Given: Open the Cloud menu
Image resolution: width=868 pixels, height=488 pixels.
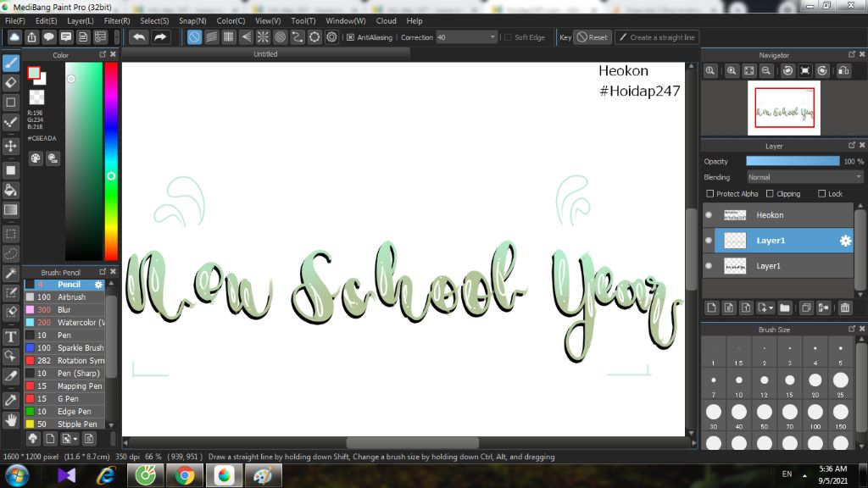Looking at the screenshot, I should tap(387, 21).
